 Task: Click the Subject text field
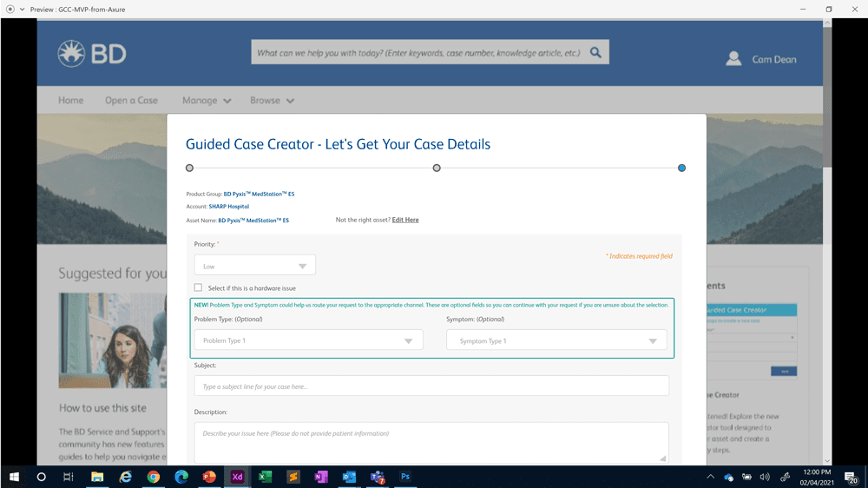(431, 386)
